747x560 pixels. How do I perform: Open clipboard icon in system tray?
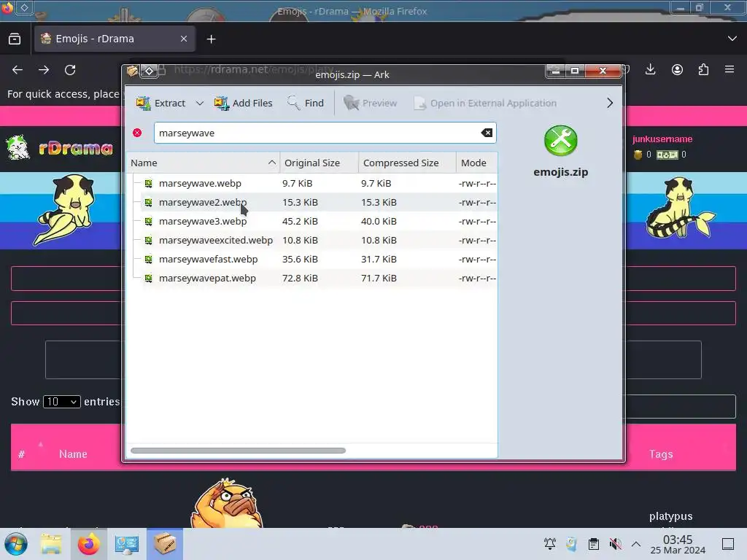(x=594, y=544)
